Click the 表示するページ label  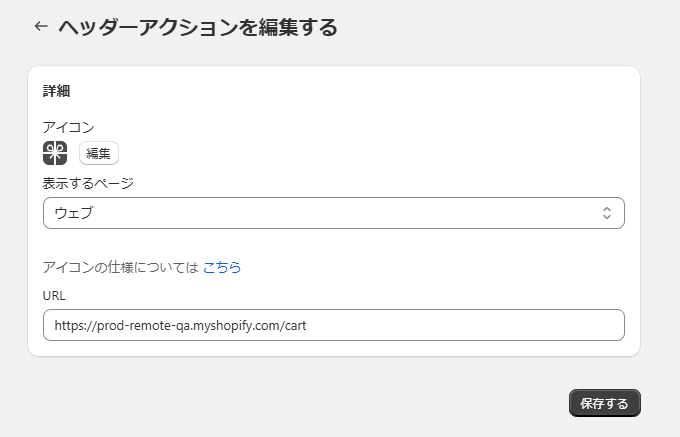tap(88, 183)
